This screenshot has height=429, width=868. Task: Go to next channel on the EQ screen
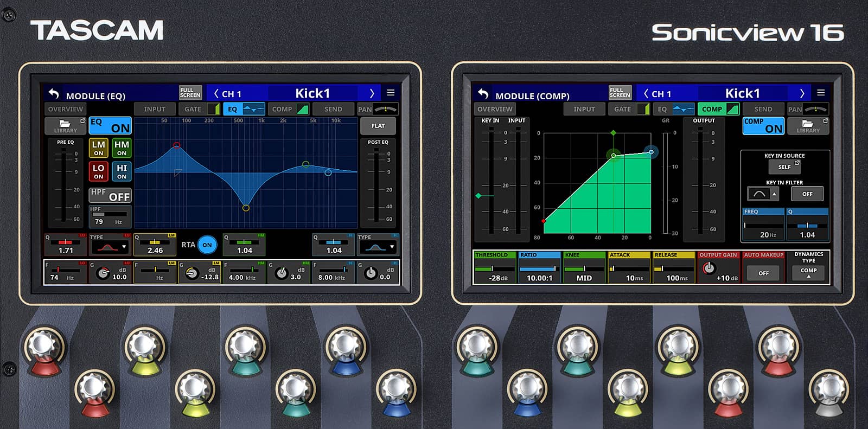[372, 93]
